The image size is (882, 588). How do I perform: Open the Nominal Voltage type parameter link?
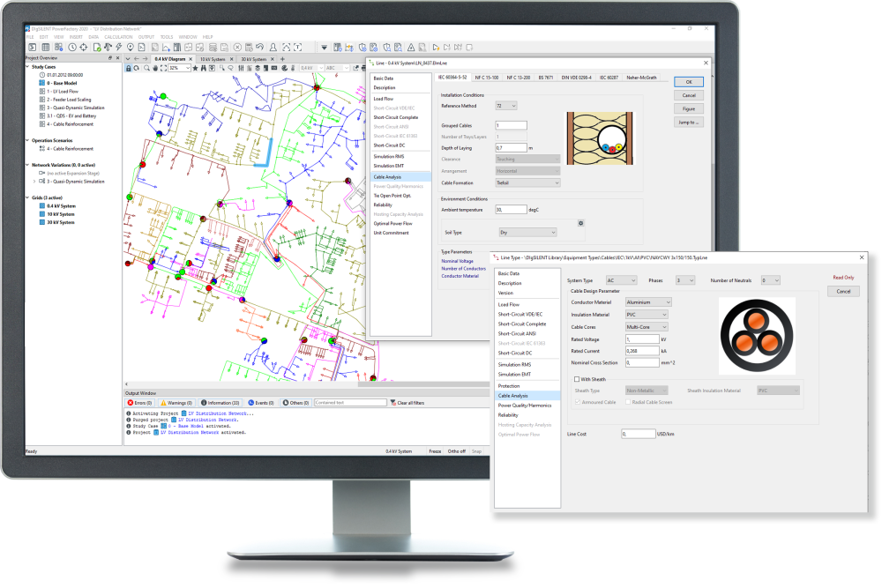click(457, 262)
